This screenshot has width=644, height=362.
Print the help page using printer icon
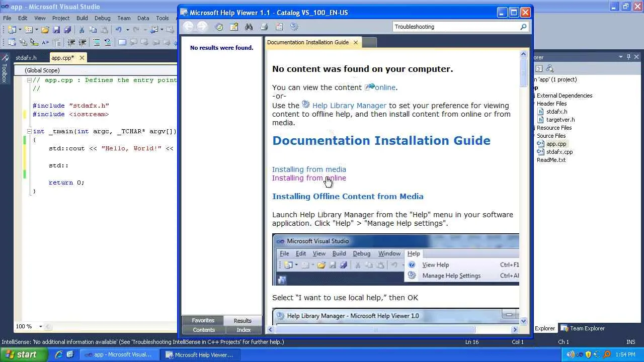click(264, 27)
